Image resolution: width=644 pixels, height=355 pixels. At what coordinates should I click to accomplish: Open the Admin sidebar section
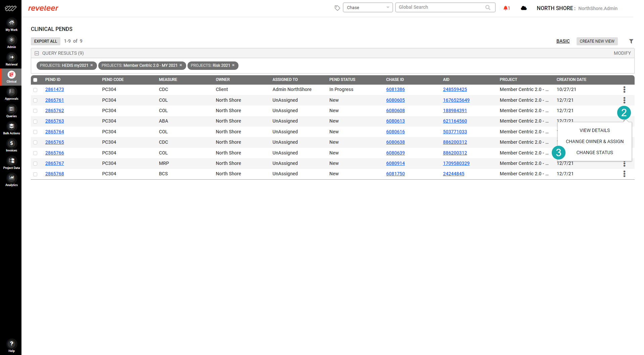[11, 42]
